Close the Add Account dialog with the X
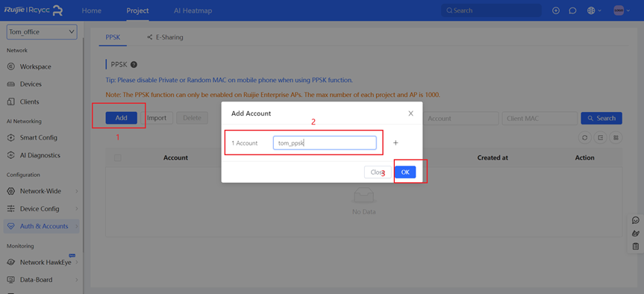This screenshot has height=294, width=644. pos(410,113)
